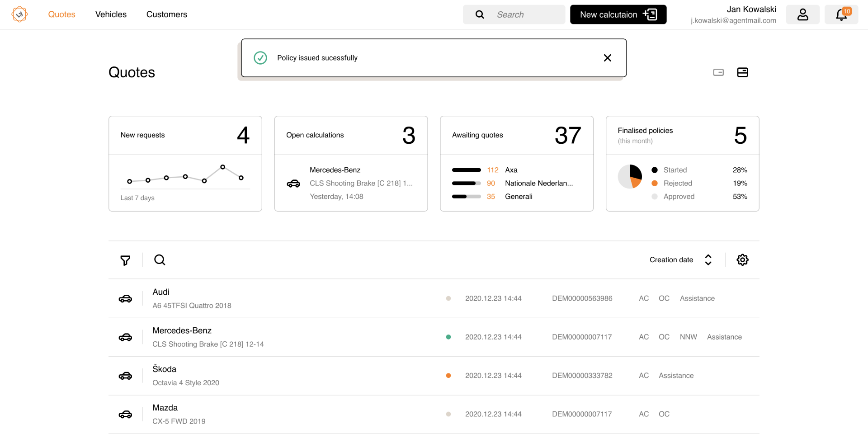
Task: Open the Creation date sort dropdown
Action: pyautogui.click(x=671, y=260)
